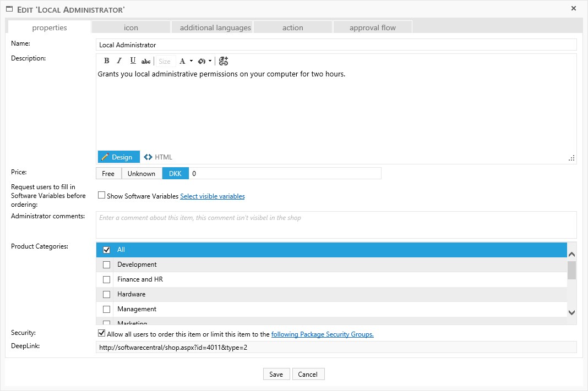Expand the background color dropdown arrow

(x=210, y=61)
